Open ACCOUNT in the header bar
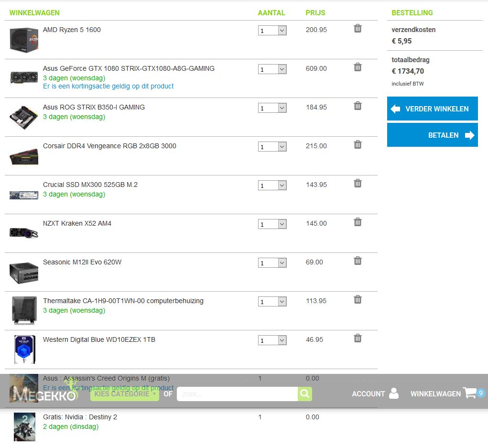The width and height of the screenshot is (488, 448). coord(368,394)
